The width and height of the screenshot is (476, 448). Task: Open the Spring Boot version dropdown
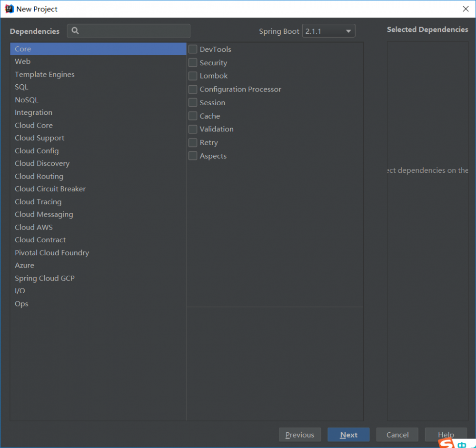(329, 31)
